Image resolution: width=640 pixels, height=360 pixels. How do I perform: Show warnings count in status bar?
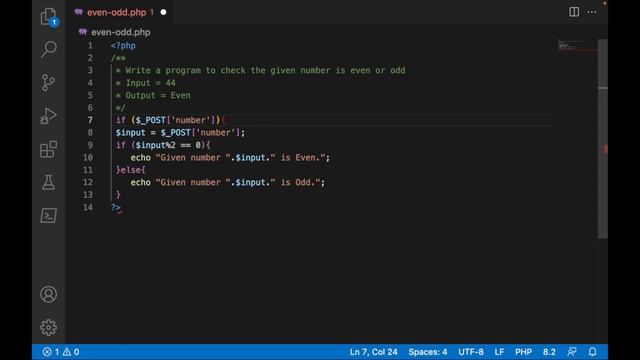pyautogui.click(x=71, y=352)
